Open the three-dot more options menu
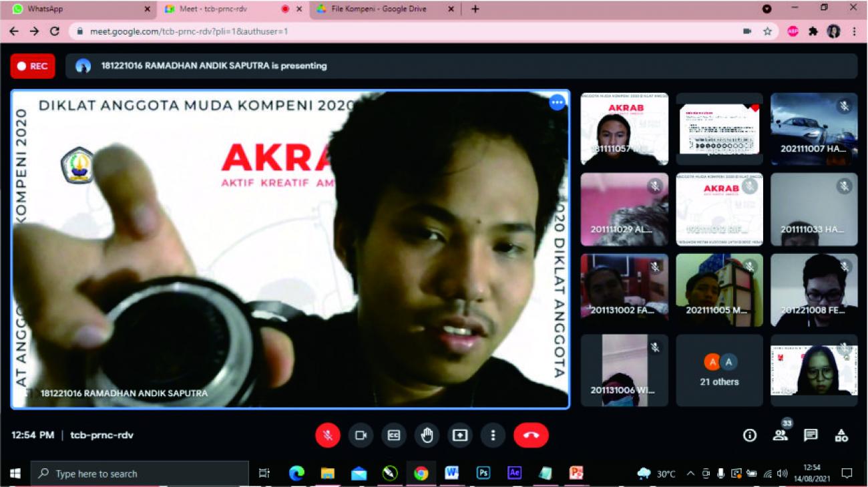The width and height of the screenshot is (868, 487). pyautogui.click(x=493, y=436)
